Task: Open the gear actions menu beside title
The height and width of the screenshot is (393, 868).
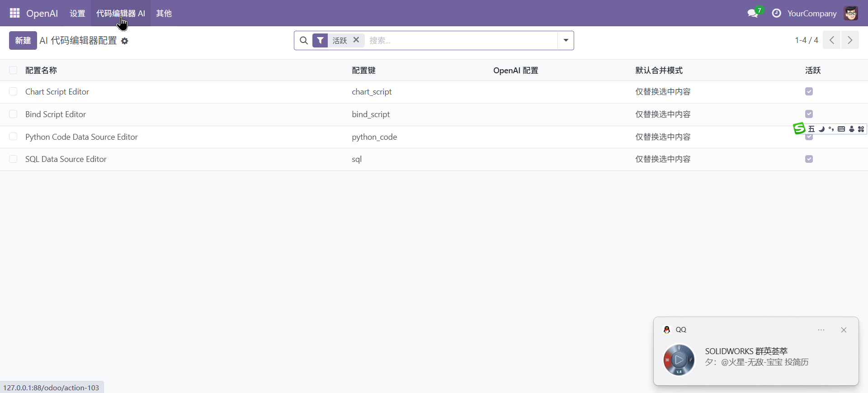Action: tap(125, 41)
